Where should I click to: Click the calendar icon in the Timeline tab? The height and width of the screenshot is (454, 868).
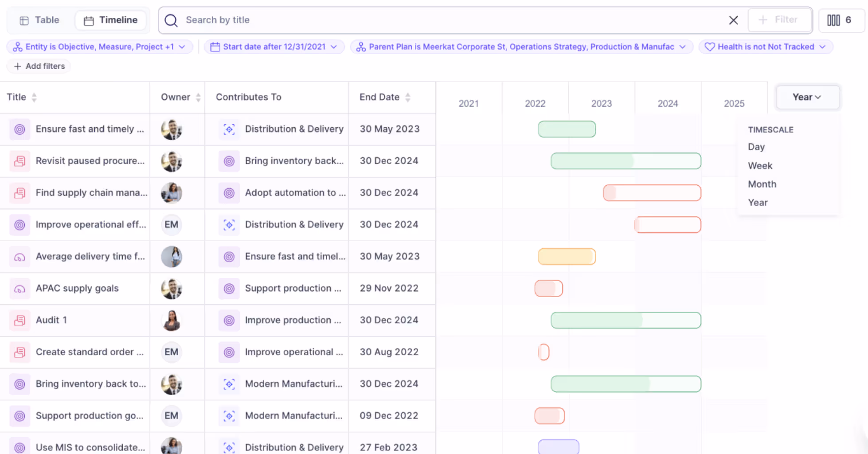(90, 20)
